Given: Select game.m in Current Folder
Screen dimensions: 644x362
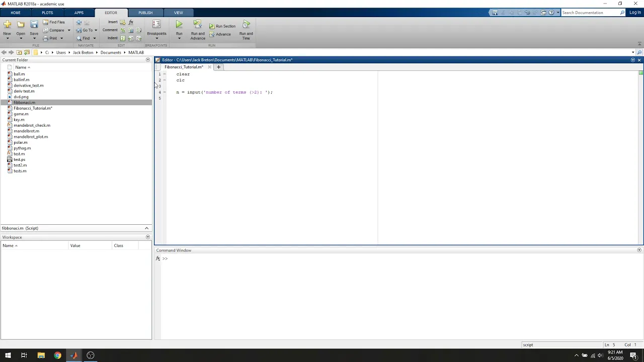Looking at the screenshot, I should click(x=21, y=114).
